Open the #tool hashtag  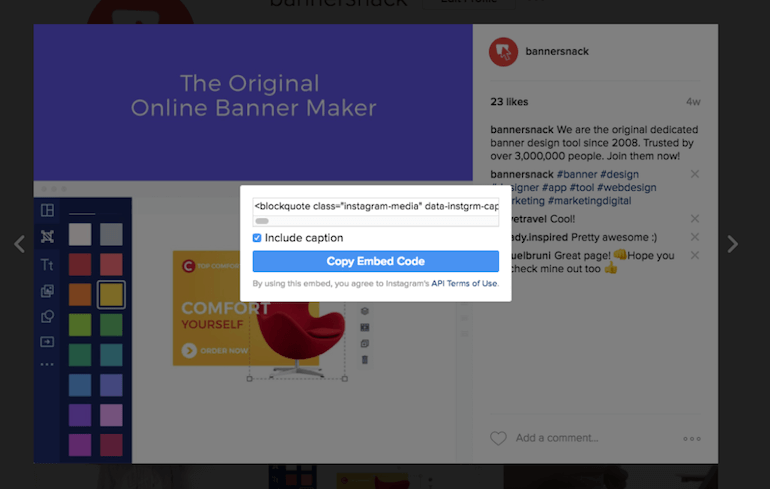[581, 188]
